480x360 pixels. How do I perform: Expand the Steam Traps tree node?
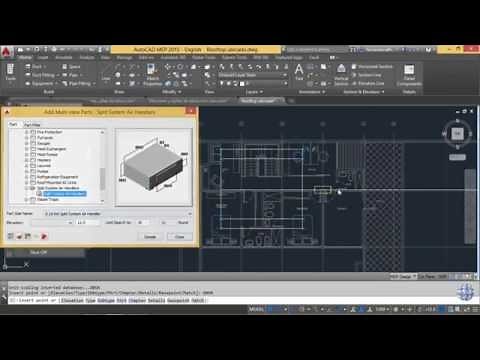pyautogui.click(x=27, y=199)
